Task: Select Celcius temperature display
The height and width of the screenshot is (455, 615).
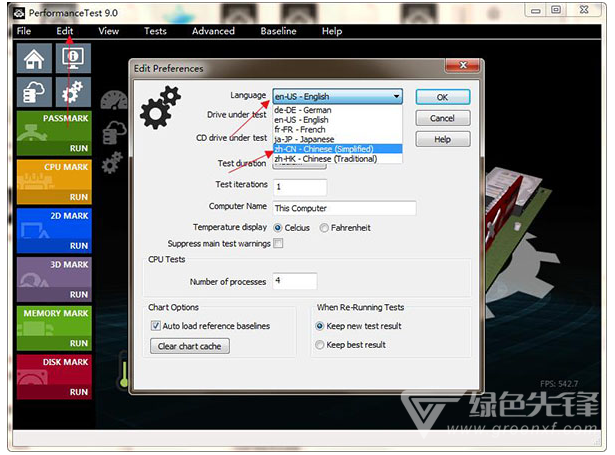Action: click(278, 228)
